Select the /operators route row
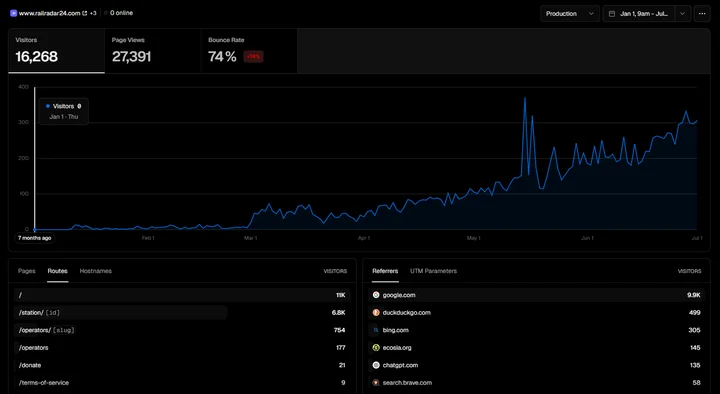The image size is (720, 394). [x=182, y=348]
